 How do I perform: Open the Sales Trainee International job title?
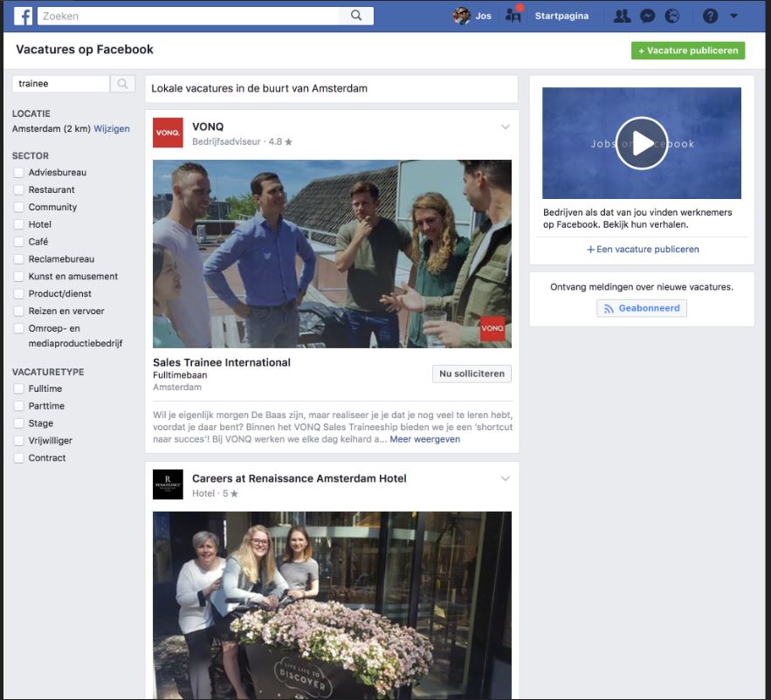tap(222, 363)
